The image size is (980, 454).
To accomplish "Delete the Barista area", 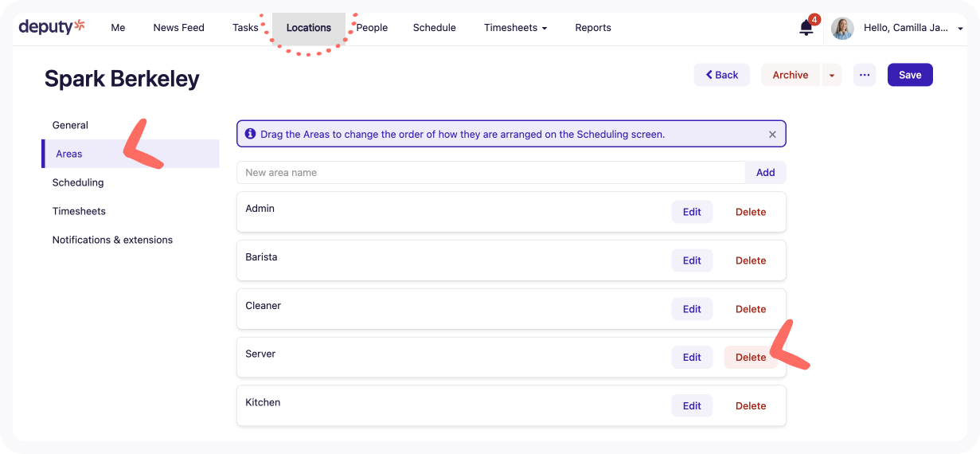I will click(751, 260).
